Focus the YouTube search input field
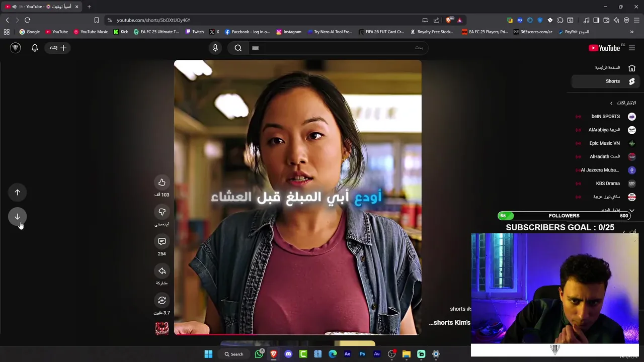Image resolution: width=644 pixels, height=362 pixels. (338, 48)
